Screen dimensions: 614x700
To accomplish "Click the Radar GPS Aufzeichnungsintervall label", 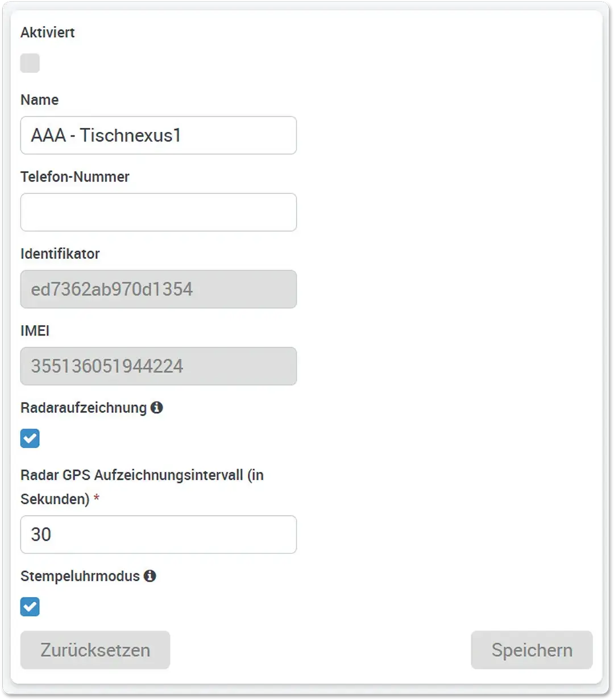I will [142, 475].
